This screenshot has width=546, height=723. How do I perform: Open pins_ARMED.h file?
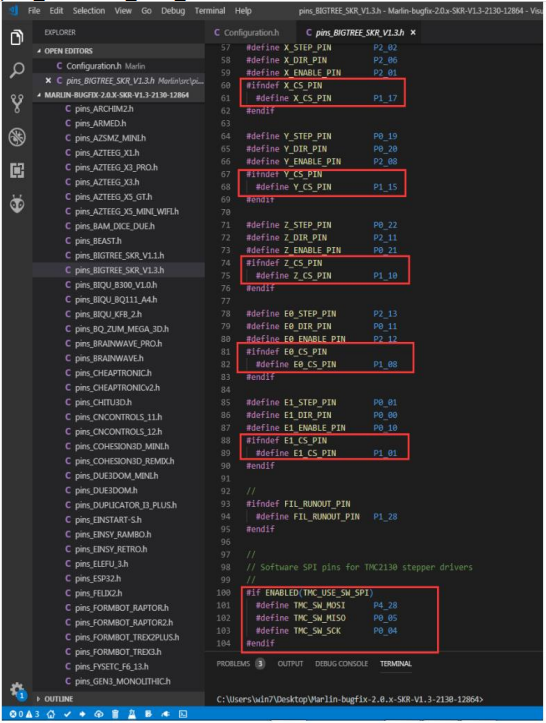coord(119,124)
